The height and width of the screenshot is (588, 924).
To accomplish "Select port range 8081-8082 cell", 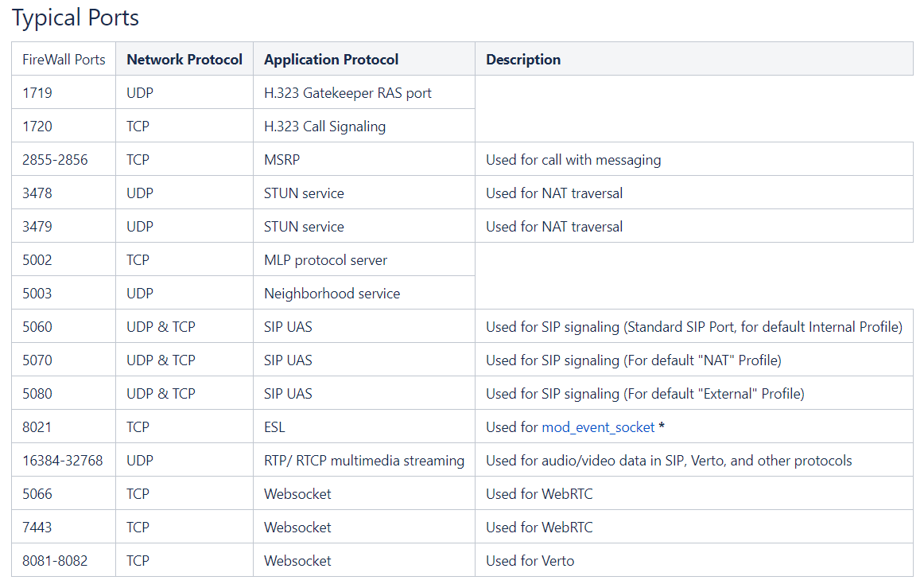I will coord(64,560).
